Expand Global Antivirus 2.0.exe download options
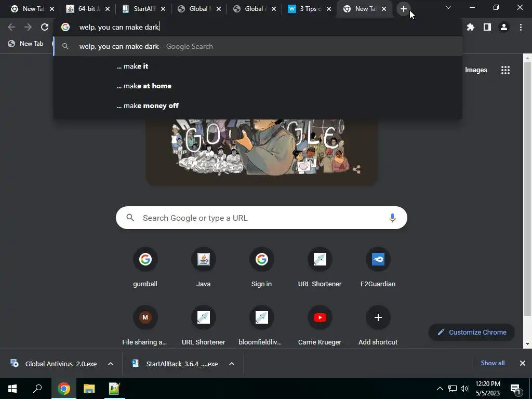This screenshot has height=399, width=532. pos(111,364)
